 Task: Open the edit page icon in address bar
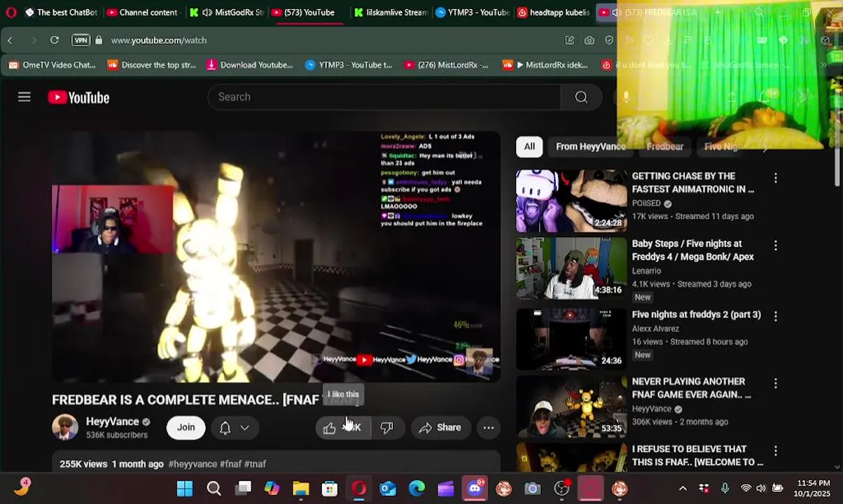(570, 41)
